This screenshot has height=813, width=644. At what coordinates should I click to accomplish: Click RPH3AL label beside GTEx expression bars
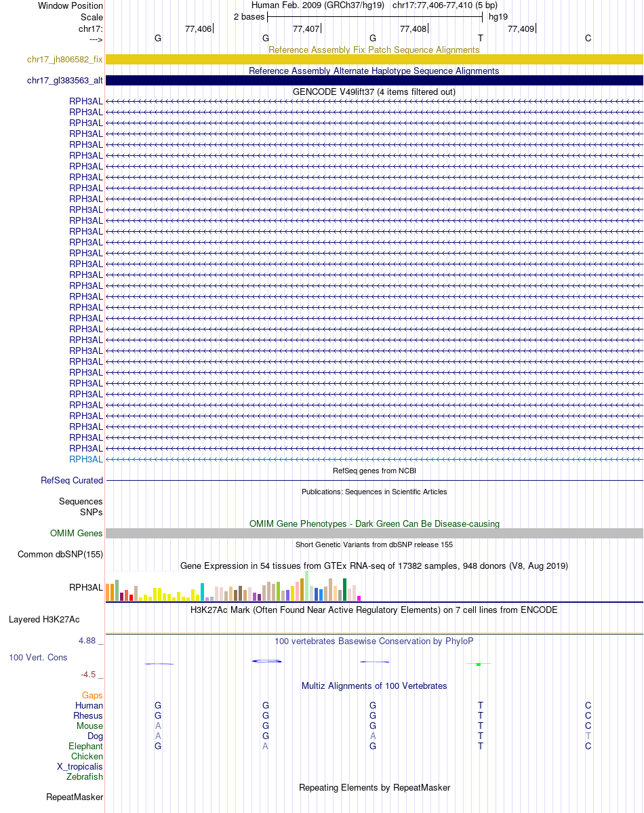click(x=86, y=587)
